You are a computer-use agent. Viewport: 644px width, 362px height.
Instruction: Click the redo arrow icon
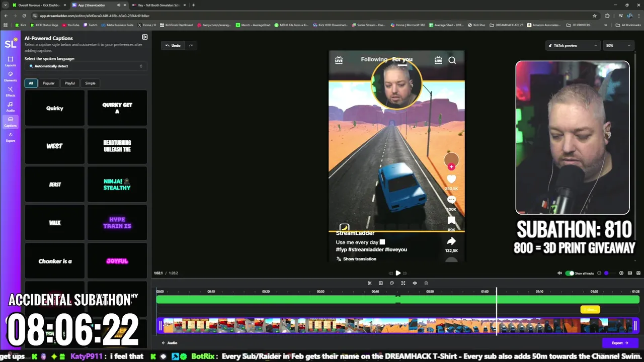coord(191,45)
